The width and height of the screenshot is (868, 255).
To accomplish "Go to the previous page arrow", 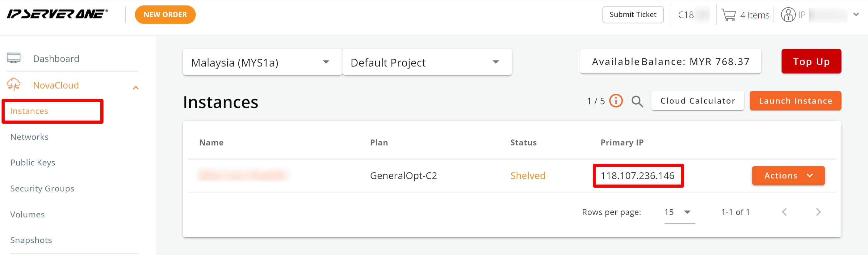I will click(784, 212).
